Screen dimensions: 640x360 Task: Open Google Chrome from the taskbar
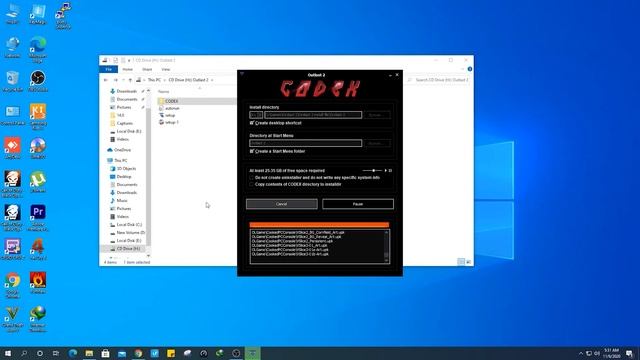point(138,353)
